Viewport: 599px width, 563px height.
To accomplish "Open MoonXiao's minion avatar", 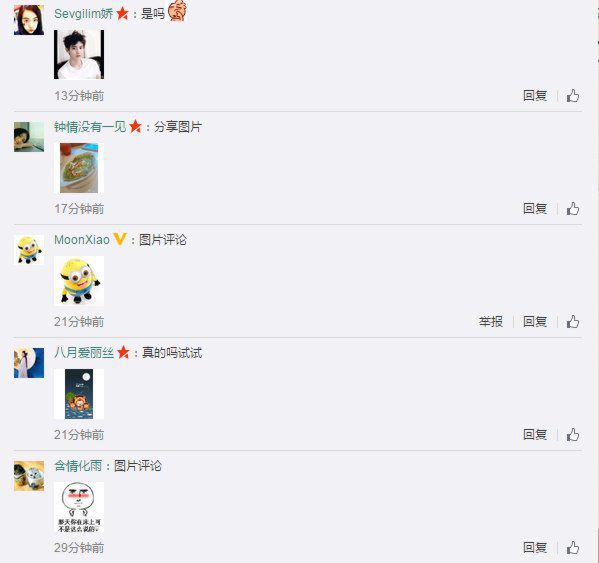I will click(x=29, y=250).
